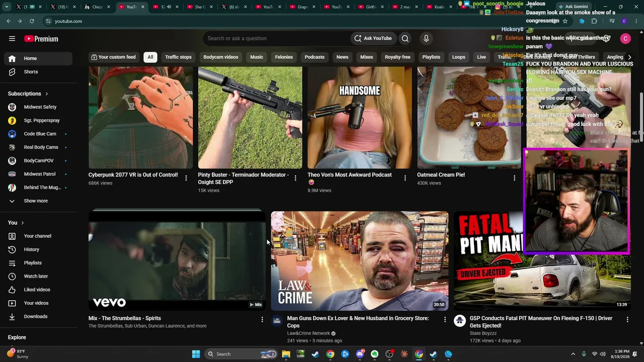644x362 pixels.
Task: Click the YouTube Premium logo
Action: pos(41,39)
